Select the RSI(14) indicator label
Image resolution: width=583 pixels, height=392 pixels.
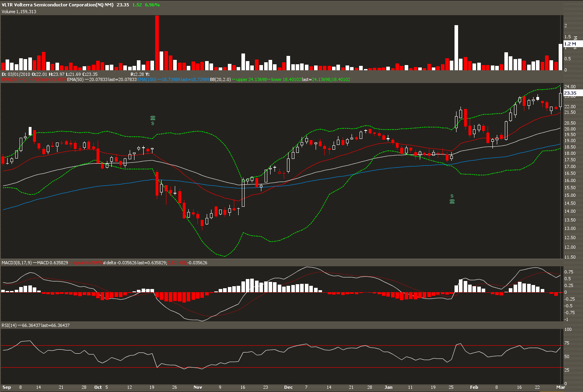[9, 325]
